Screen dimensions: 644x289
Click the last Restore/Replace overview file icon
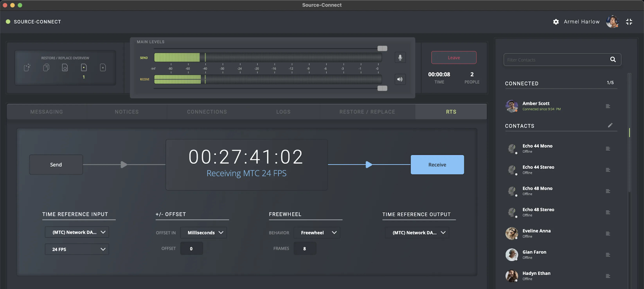click(103, 67)
